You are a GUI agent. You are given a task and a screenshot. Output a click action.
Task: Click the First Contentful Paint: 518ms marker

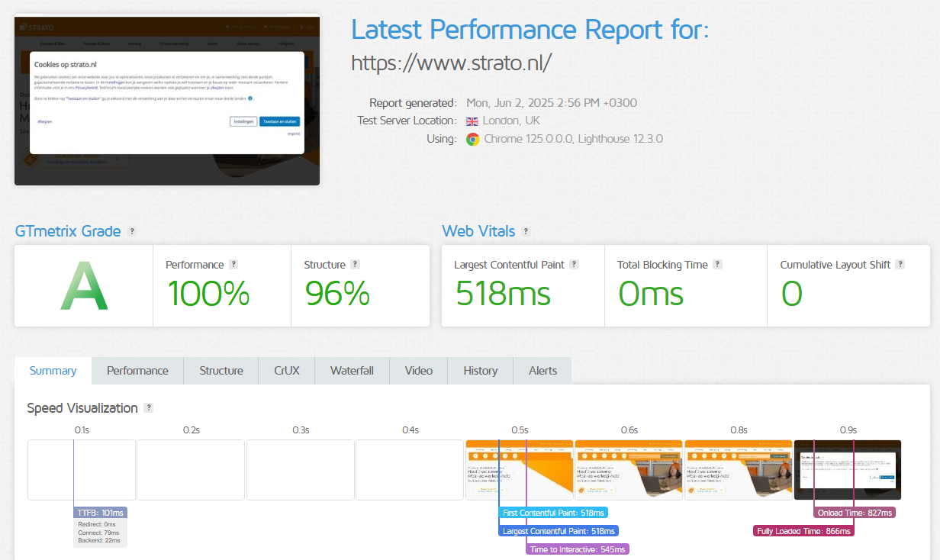pos(553,513)
